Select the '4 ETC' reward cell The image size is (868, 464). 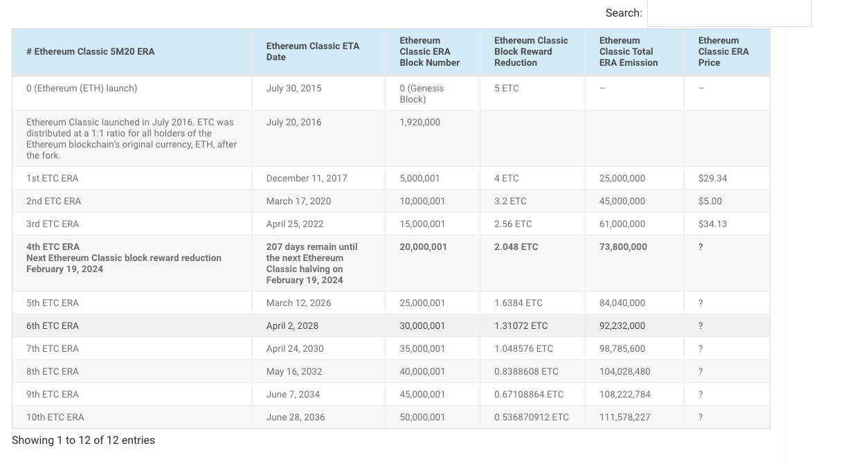click(532, 178)
